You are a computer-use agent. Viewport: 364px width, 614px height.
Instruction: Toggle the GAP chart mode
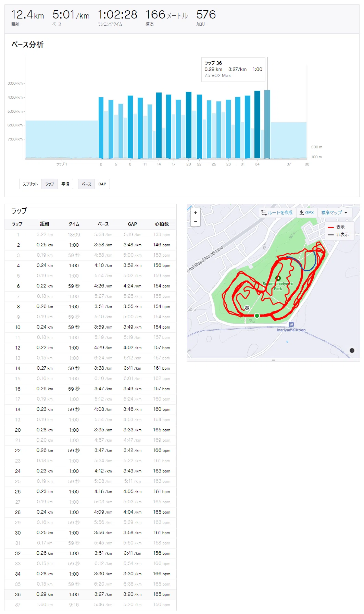[x=102, y=184]
